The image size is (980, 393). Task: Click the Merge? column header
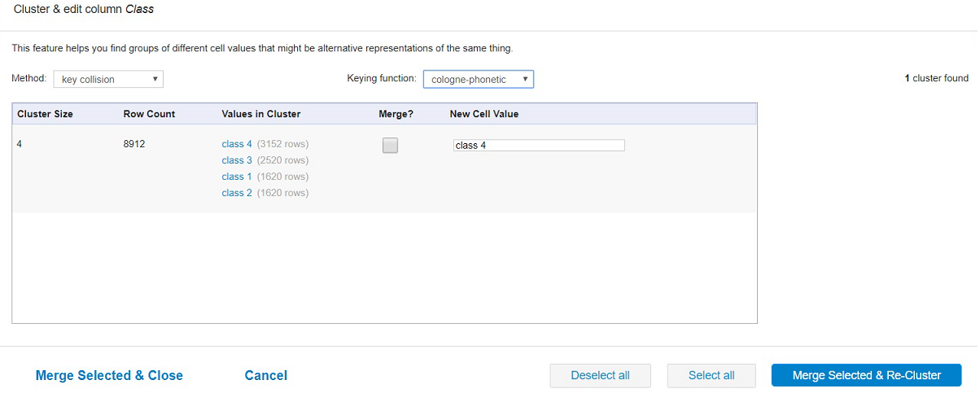(396, 114)
